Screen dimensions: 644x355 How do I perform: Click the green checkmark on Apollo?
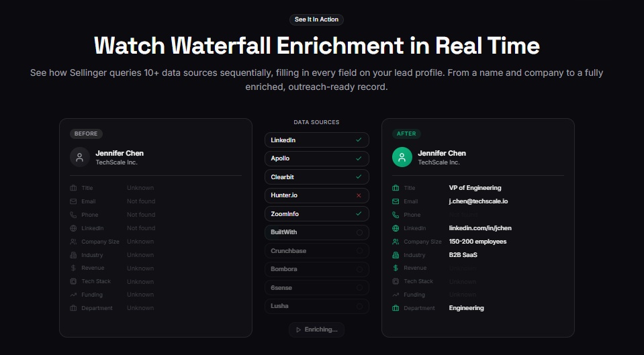tap(359, 158)
